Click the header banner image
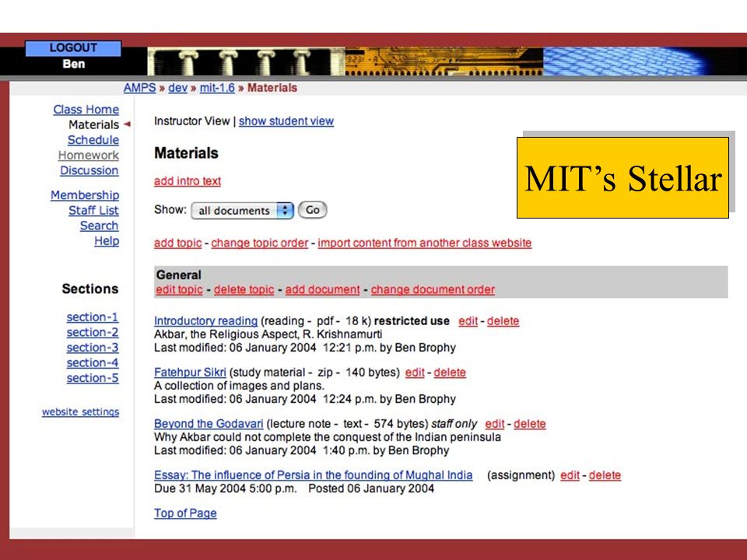Viewport: 747px width, 560px height. click(x=447, y=61)
